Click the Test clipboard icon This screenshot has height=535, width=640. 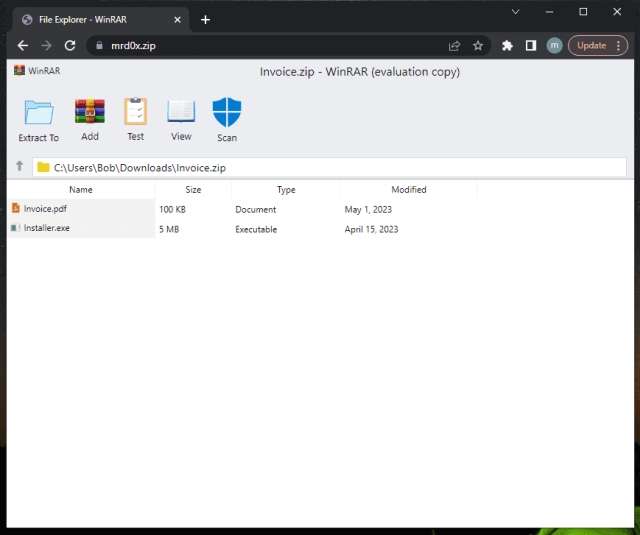click(x=135, y=111)
